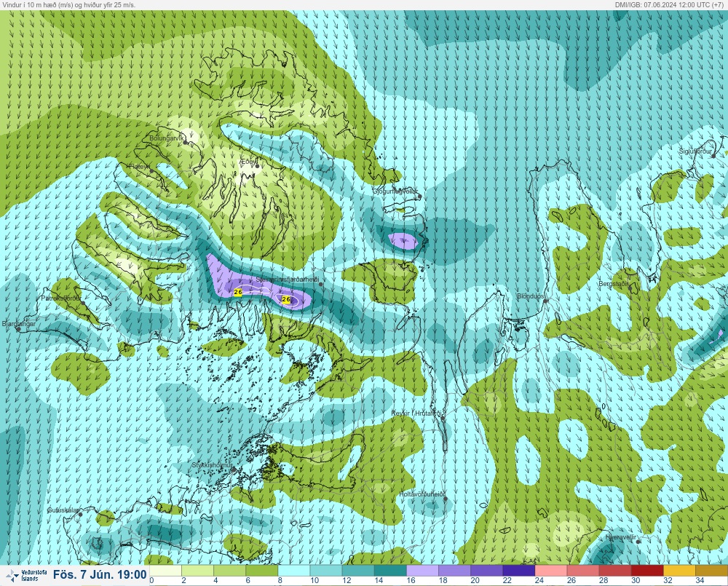Image resolution: width=728 pixels, height=586 pixels.
Task: Select the Reykir í Hrútafirði label
Action: 419,413
